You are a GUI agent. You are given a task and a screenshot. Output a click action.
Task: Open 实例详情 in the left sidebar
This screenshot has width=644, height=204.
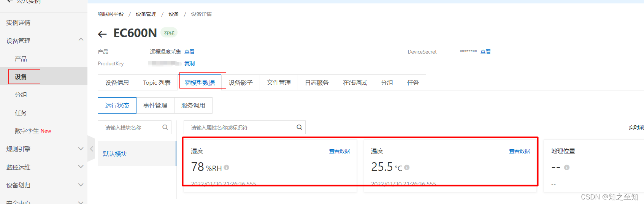pyautogui.click(x=18, y=23)
